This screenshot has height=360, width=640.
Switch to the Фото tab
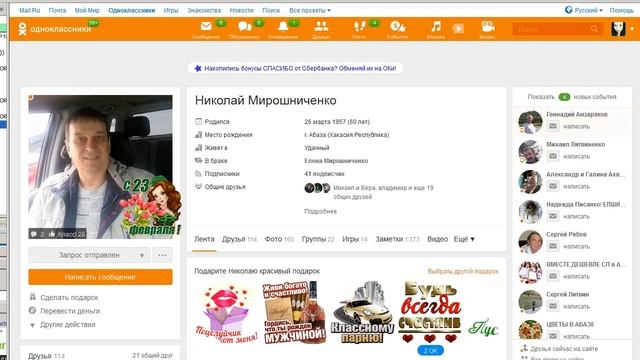279,239
